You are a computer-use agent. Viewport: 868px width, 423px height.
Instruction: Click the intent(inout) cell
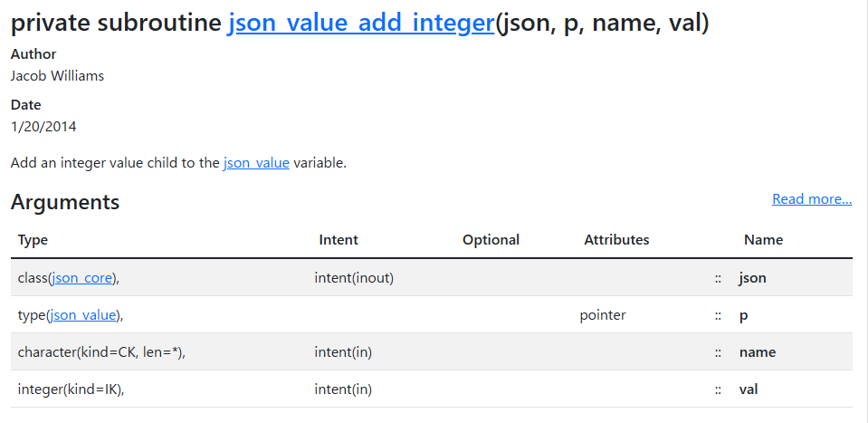(354, 278)
